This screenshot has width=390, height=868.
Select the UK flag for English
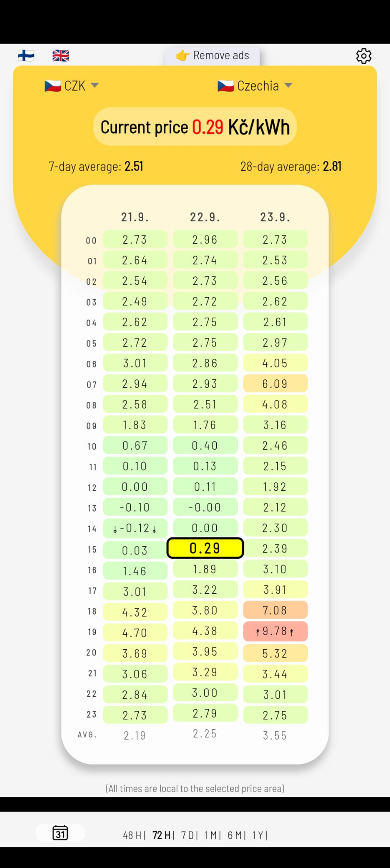tap(61, 56)
